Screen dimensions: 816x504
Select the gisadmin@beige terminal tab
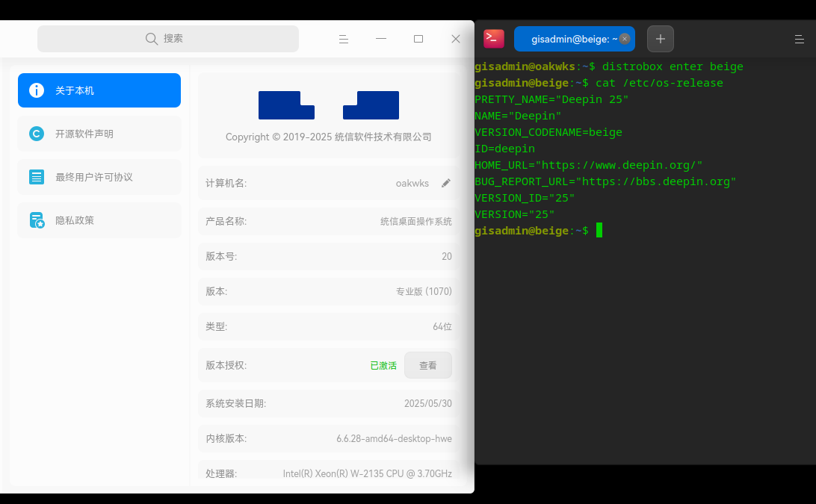[x=574, y=39]
